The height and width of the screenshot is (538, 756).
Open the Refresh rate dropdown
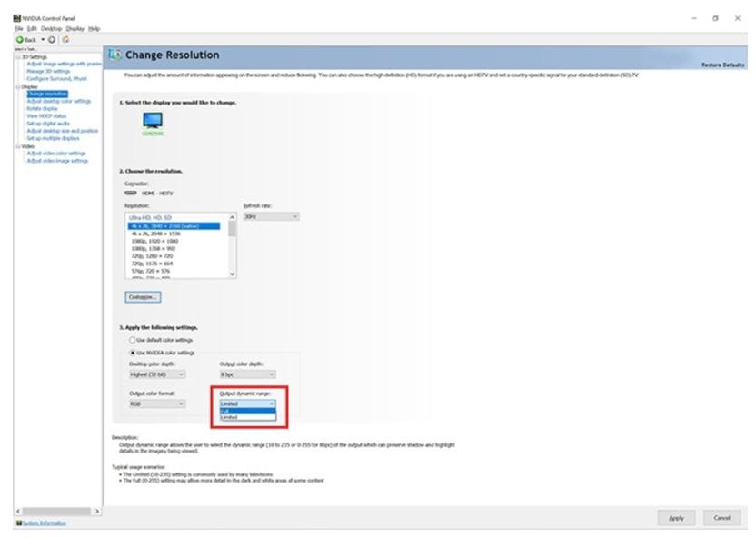(x=271, y=217)
